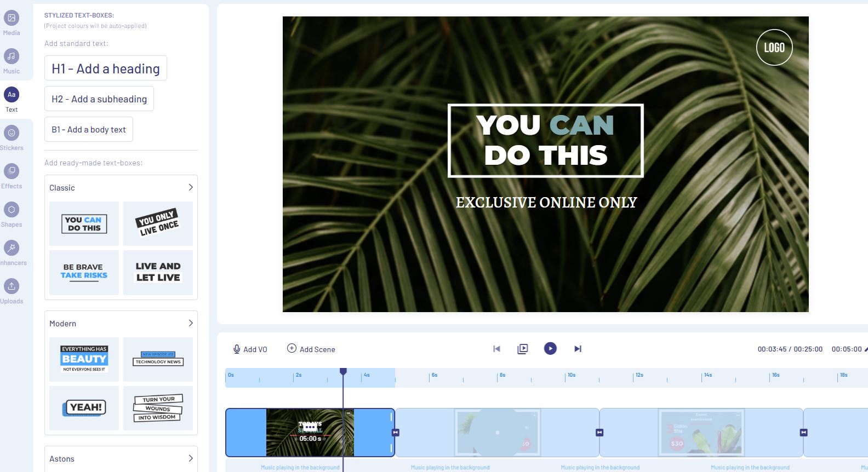Expand the Astons text-box category
This screenshot has width=868, height=472.
191,458
